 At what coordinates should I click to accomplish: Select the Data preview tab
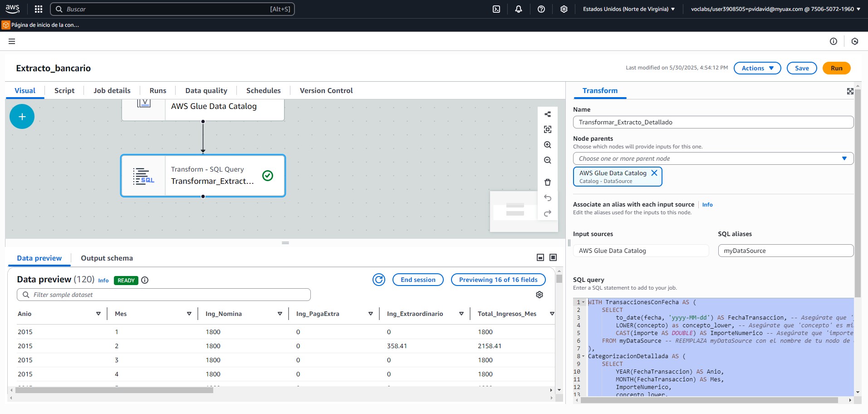[39, 258]
